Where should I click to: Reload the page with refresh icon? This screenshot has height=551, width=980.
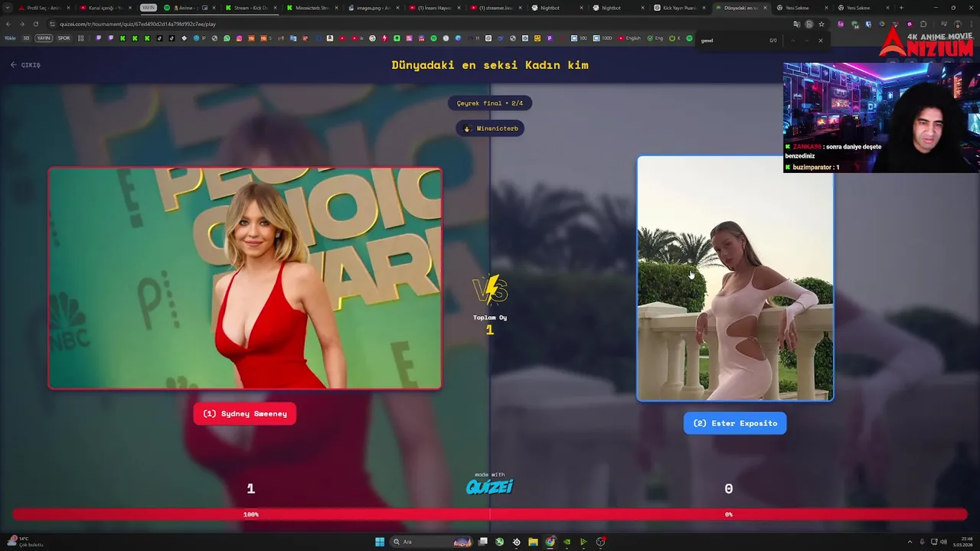pyautogui.click(x=35, y=24)
